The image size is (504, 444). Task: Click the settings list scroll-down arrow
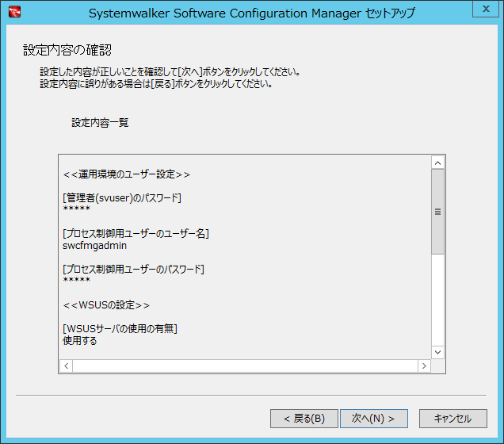(437, 352)
